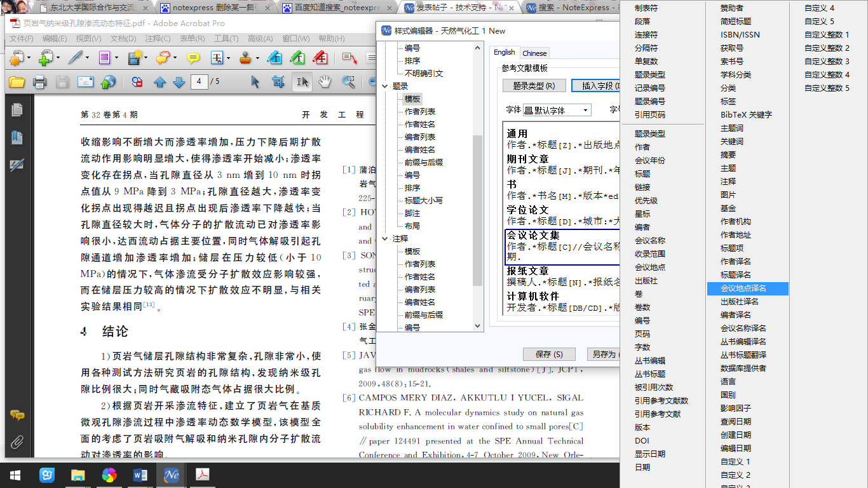The width and height of the screenshot is (868, 488).
Task: Click the Comment cloud bubbles icon
Action: [x=163, y=58]
